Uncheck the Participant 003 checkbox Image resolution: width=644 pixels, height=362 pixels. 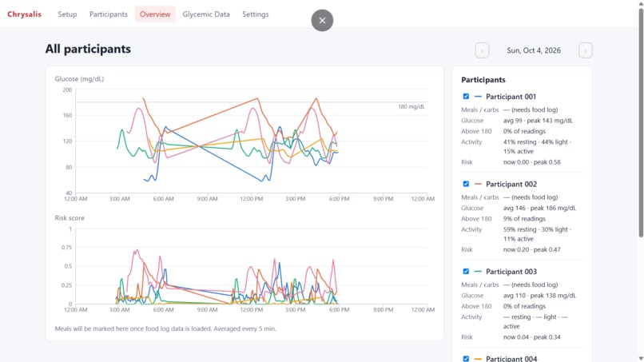click(x=466, y=271)
